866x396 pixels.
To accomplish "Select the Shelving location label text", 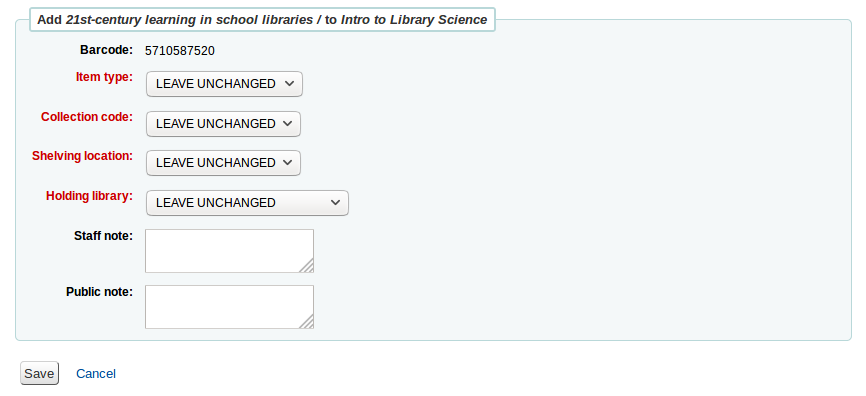I will 82,156.
